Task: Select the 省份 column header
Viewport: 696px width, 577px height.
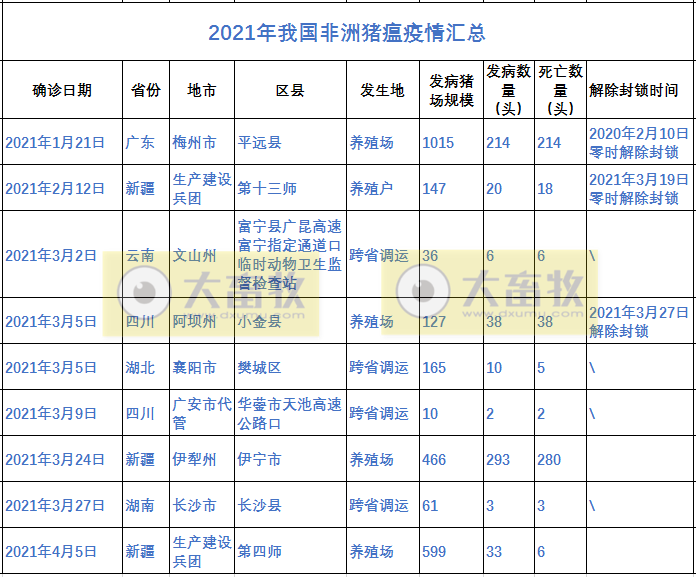Action: point(146,90)
